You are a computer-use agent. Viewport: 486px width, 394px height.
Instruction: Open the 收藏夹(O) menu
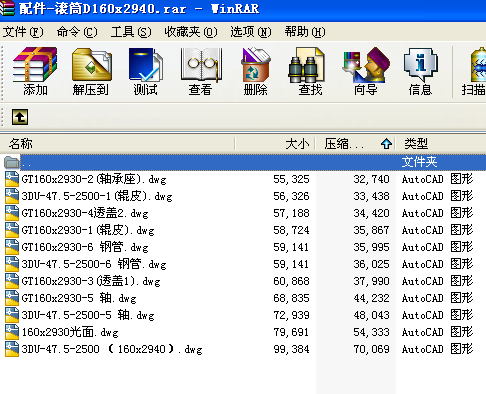tap(191, 32)
